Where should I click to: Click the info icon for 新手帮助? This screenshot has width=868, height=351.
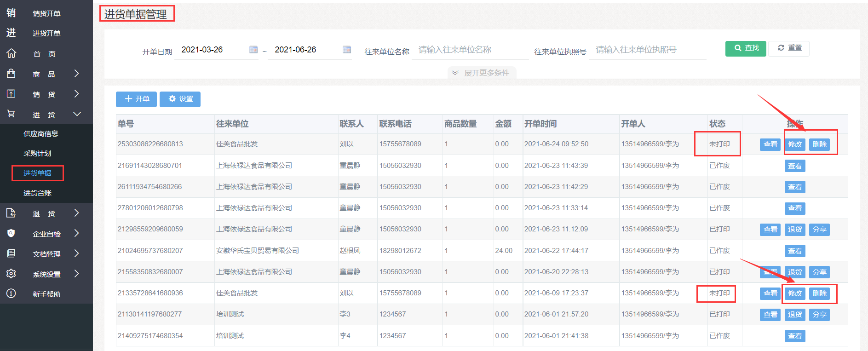pos(11,293)
